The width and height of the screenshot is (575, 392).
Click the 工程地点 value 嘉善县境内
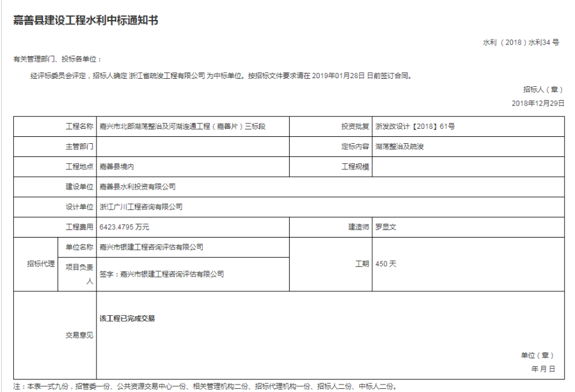point(117,167)
